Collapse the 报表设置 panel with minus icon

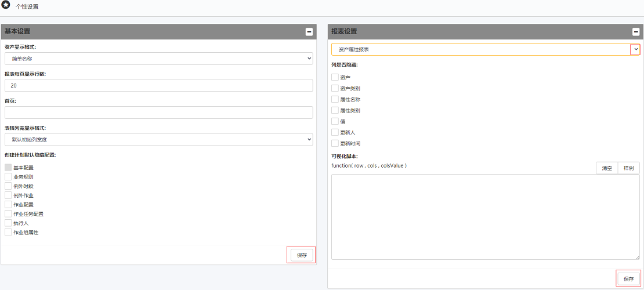(x=636, y=32)
